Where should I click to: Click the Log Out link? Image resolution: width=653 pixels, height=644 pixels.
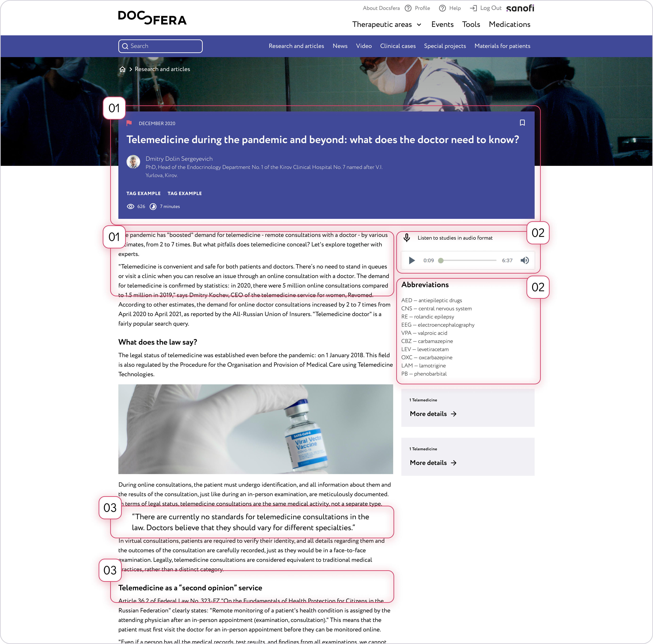pos(491,8)
